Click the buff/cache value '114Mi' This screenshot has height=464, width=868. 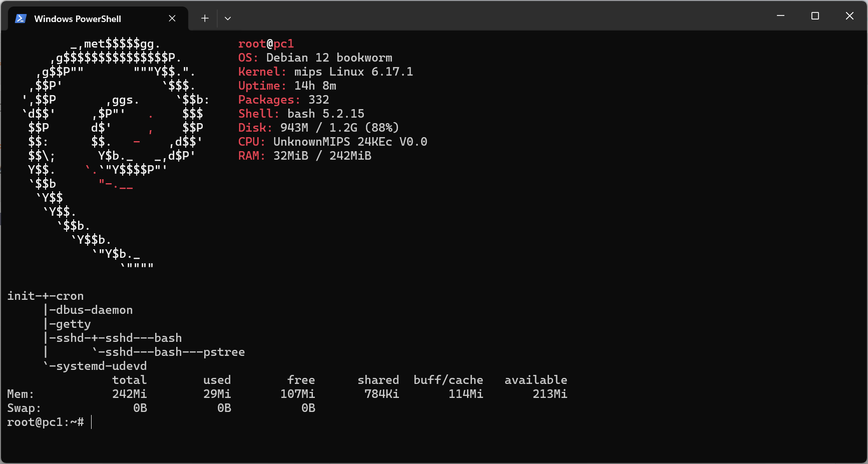pos(466,394)
